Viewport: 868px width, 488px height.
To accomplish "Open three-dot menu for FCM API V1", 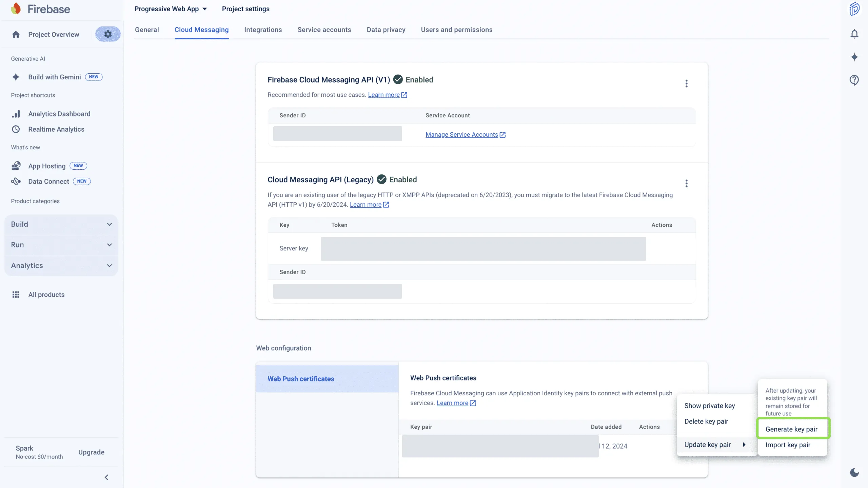I will (x=686, y=83).
